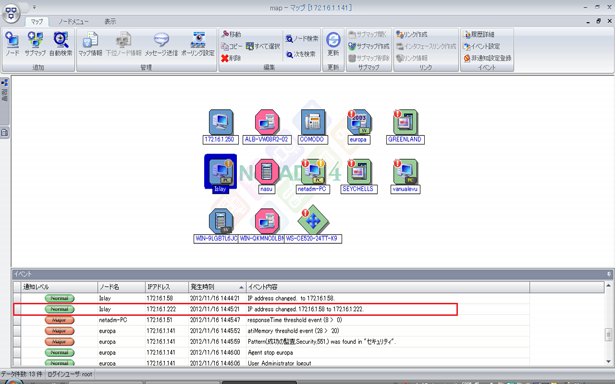This screenshot has height=384, width=615.
Task: Click the event list scroll up arrow
Action: point(609,286)
